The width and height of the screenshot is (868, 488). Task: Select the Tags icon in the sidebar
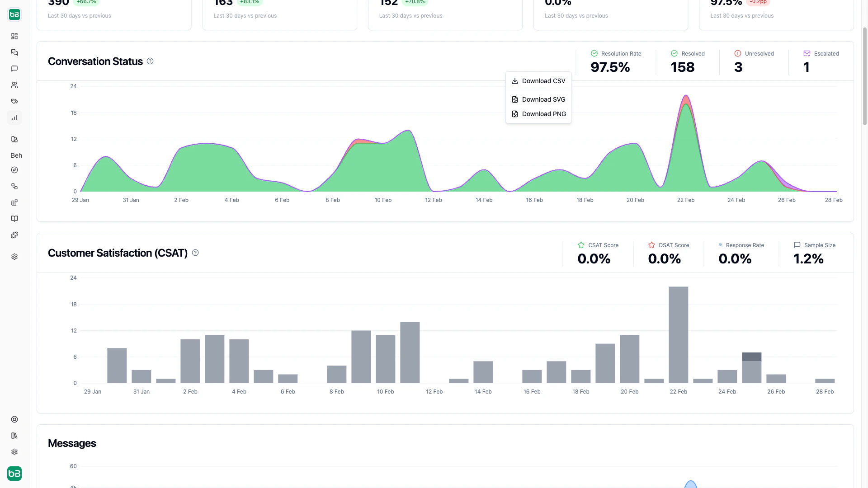pos(14,101)
